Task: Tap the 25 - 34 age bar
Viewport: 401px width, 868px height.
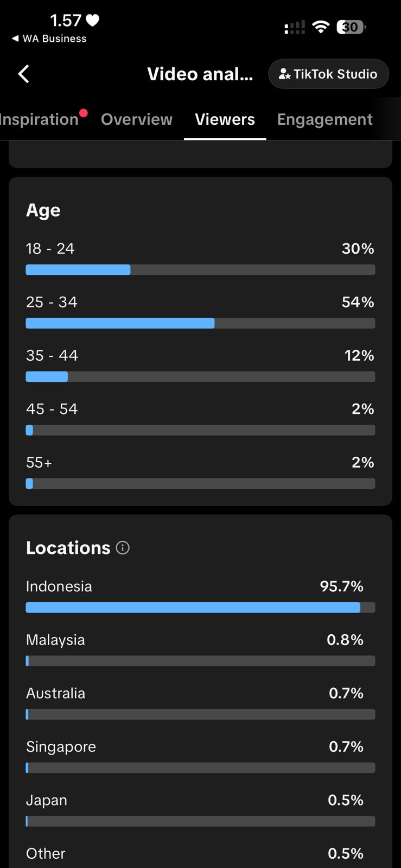Action: point(200,323)
